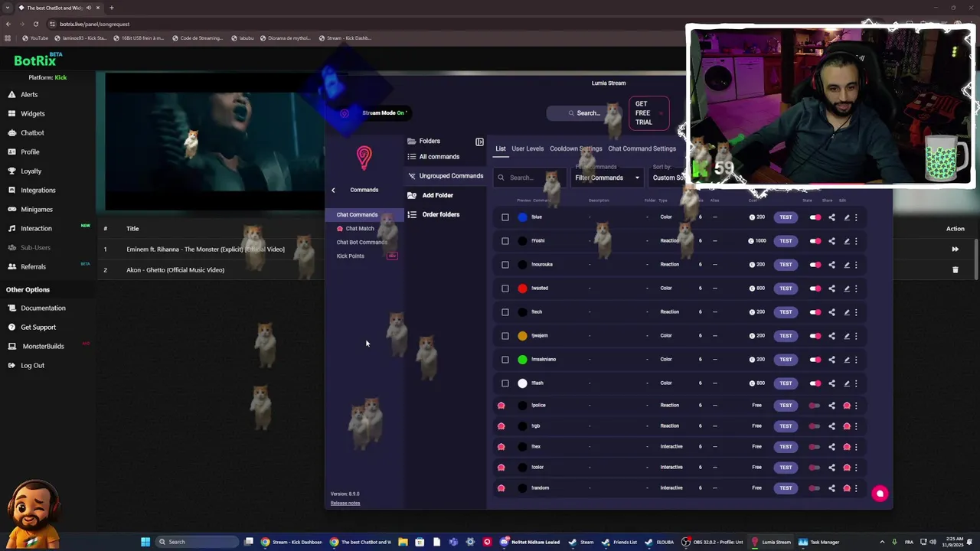Select Kick Points in Lumia sidebar
The image size is (980, 551).
tap(351, 256)
